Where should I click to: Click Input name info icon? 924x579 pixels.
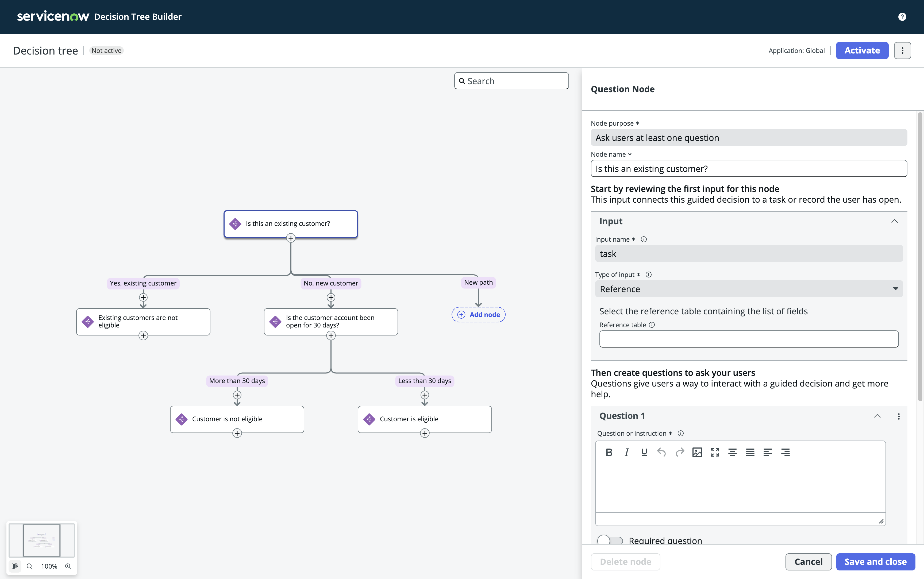[x=644, y=239]
